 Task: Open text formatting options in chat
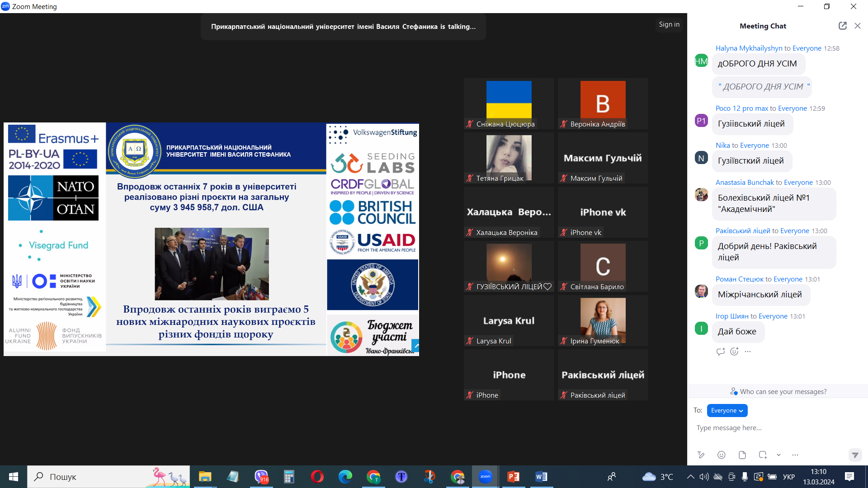[x=701, y=455]
